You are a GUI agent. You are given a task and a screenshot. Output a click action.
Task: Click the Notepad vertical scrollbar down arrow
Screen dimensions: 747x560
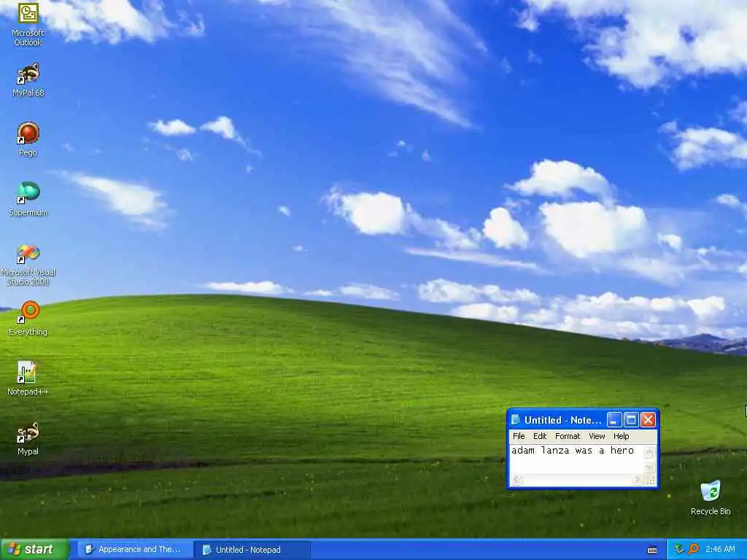pyautogui.click(x=650, y=468)
